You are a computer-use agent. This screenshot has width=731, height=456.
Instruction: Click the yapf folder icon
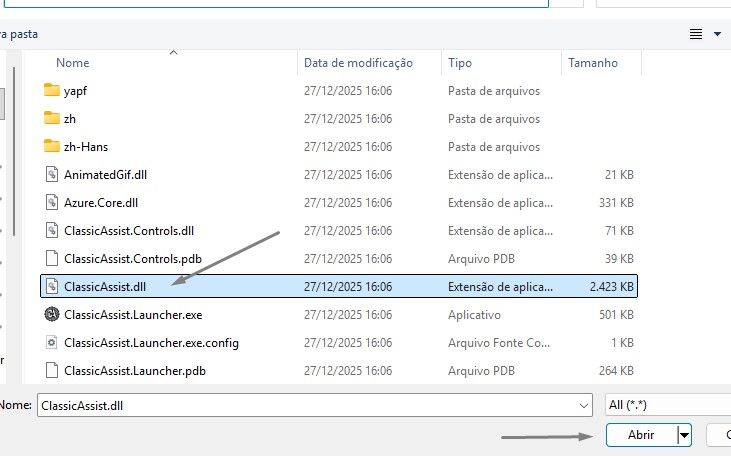click(53, 90)
